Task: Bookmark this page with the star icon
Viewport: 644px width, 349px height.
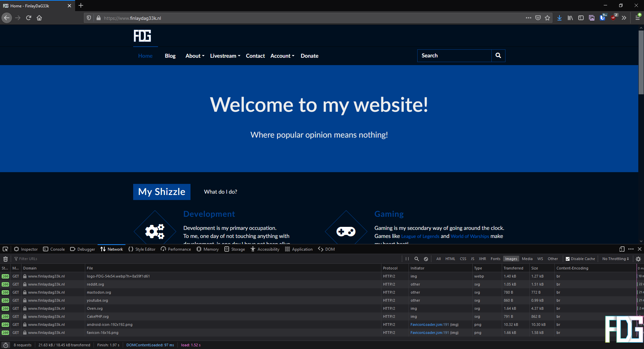Action: point(547,18)
